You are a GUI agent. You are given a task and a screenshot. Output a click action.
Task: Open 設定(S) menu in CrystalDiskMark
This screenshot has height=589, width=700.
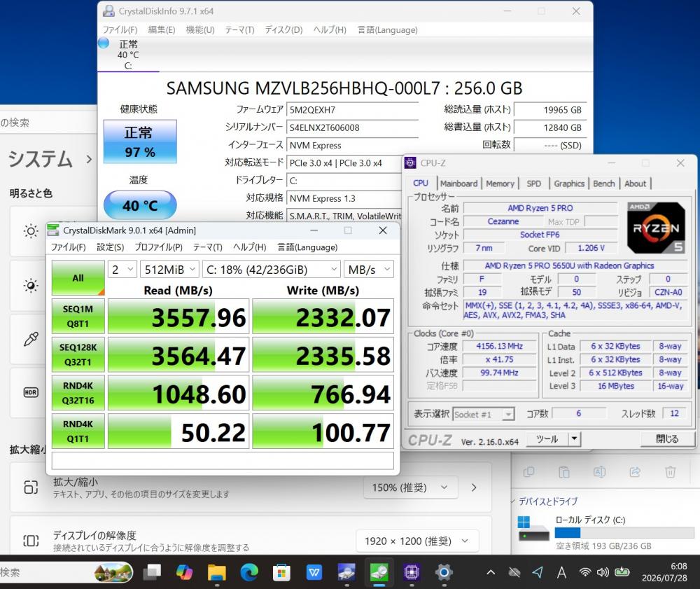click(111, 247)
